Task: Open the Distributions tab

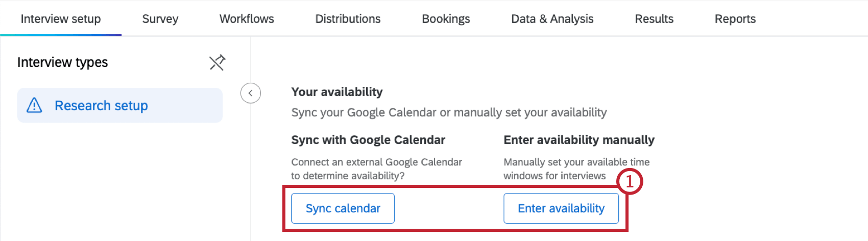Action: [x=348, y=19]
